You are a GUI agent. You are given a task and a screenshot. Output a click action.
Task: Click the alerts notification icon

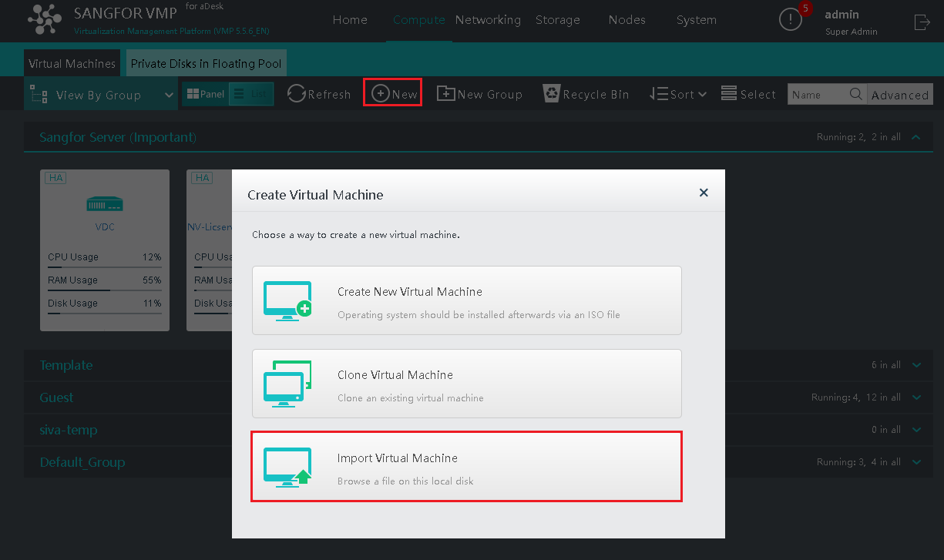coord(791,20)
